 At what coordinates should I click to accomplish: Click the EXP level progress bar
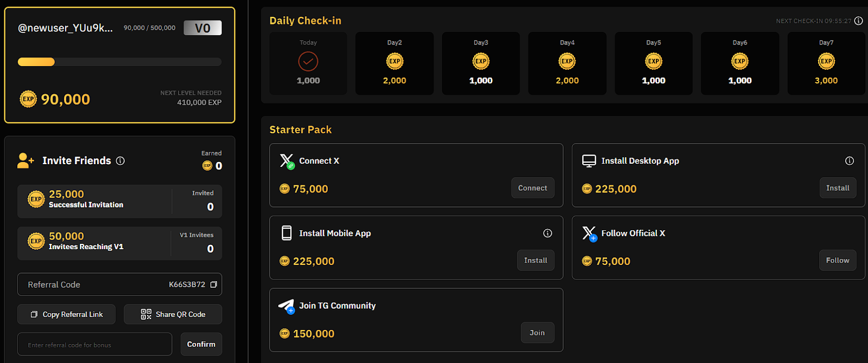point(119,62)
